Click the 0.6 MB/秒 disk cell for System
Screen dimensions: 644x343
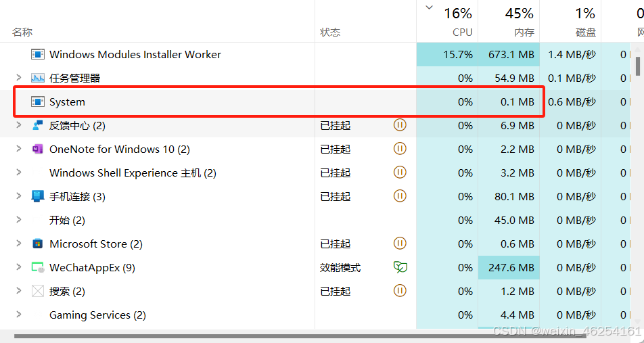570,102
